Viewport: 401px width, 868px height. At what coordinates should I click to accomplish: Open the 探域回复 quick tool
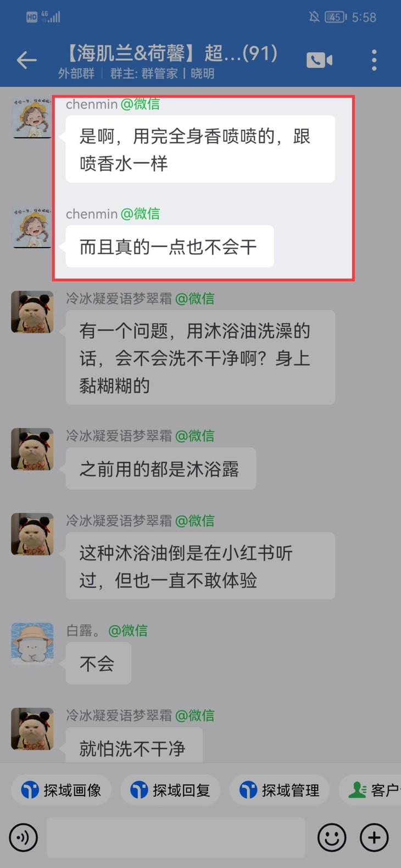point(170,790)
